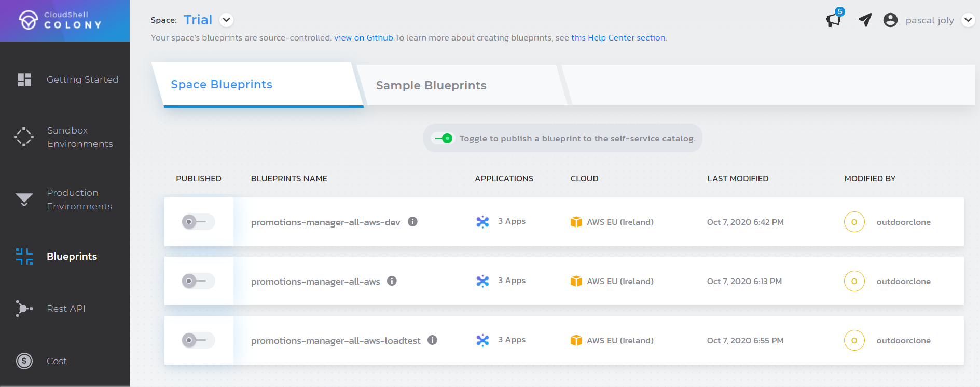The width and height of the screenshot is (980, 387).
Task: Open promotions-manager-all-aws-dev blueprint name
Action: (325, 222)
